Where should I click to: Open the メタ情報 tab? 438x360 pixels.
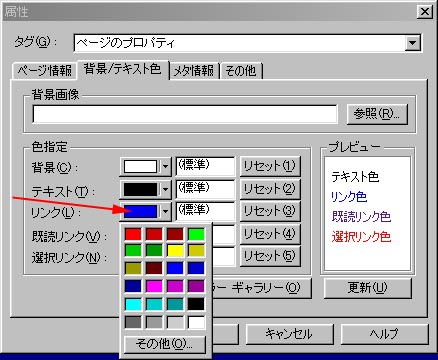click(x=194, y=71)
